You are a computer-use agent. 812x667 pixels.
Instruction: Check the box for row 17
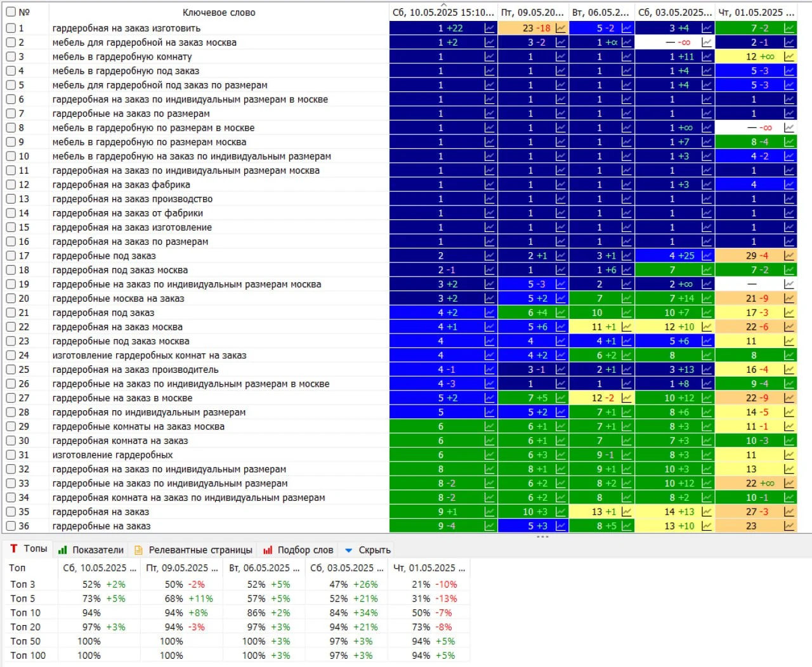(11, 256)
